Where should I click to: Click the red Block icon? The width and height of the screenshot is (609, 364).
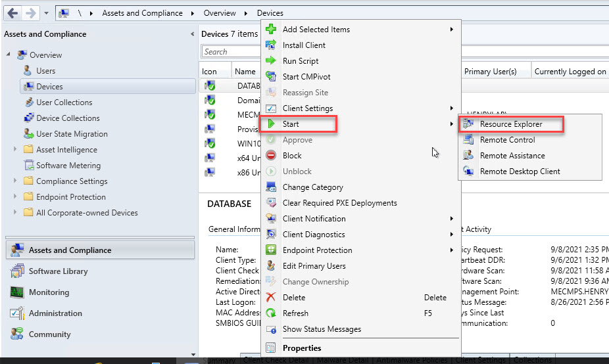(x=271, y=156)
